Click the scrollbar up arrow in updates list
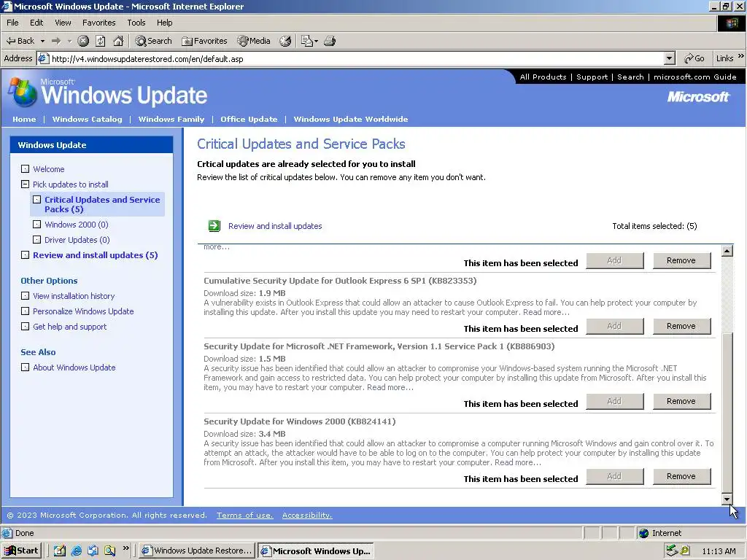 pos(727,251)
